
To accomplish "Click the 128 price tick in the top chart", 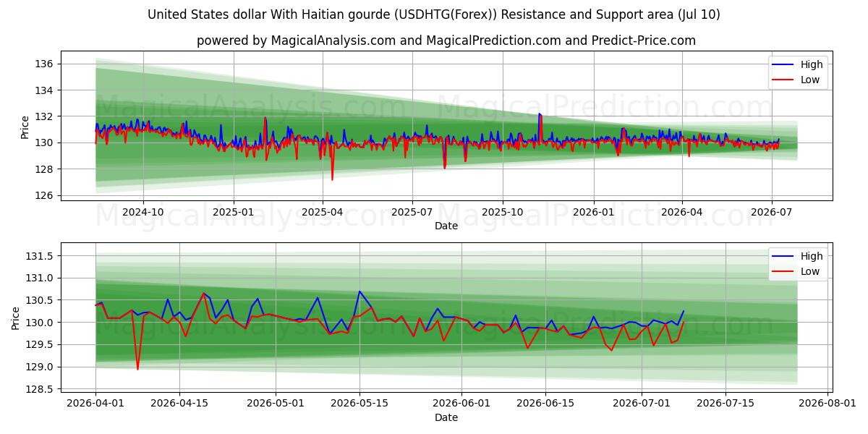I will click(45, 169).
